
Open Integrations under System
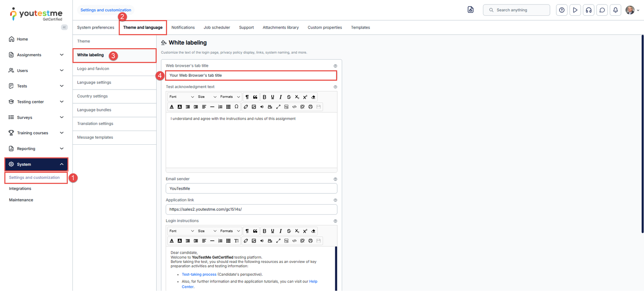(x=20, y=189)
